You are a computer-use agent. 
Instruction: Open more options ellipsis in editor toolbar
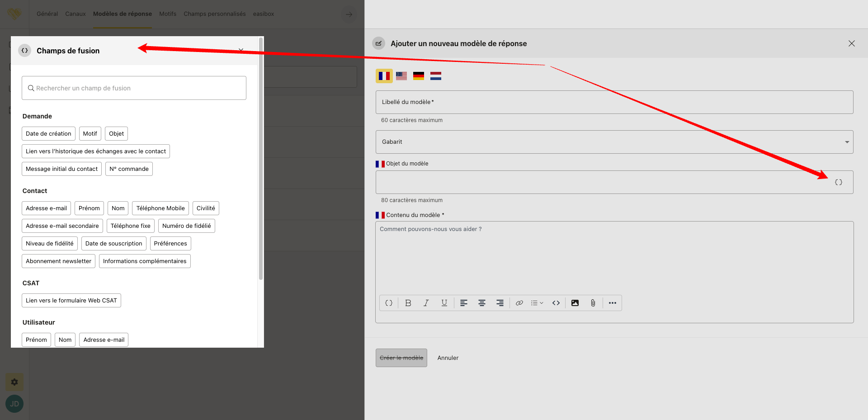pos(613,303)
